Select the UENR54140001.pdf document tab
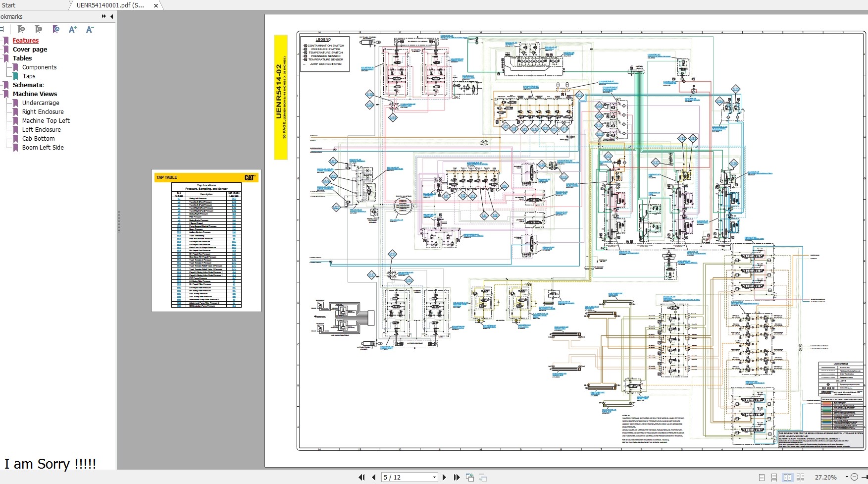The height and width of the screenshot is (484, 868). click(x=110, y=5)
